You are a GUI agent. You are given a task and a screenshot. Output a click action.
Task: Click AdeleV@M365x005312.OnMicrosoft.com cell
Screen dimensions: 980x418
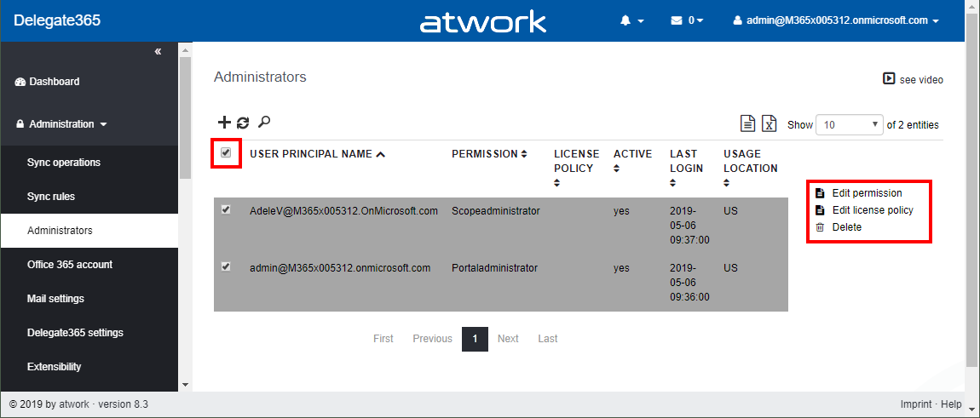(x=343, y=210)
